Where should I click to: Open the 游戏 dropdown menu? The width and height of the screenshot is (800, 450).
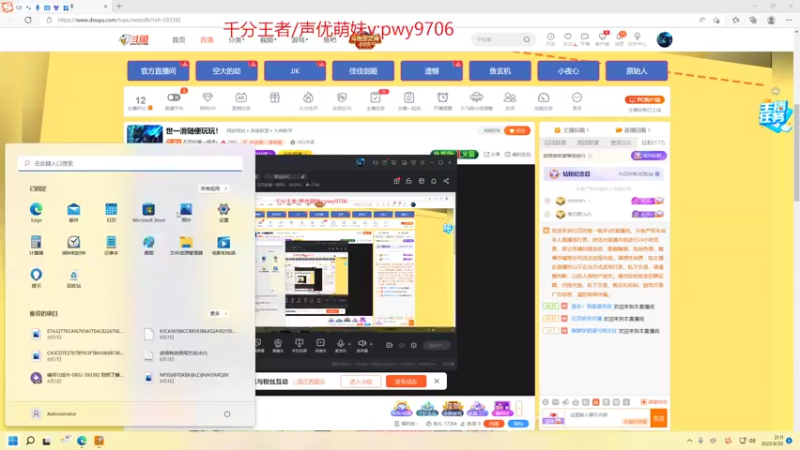(299, 40)
